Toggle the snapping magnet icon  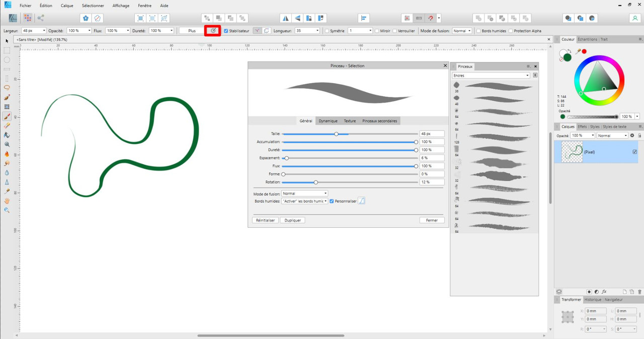coord(431,18)
